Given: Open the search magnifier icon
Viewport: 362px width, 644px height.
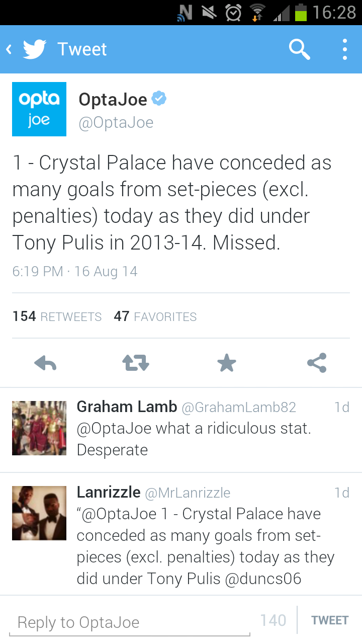Looking at the screenshot, I should [299, 49].
